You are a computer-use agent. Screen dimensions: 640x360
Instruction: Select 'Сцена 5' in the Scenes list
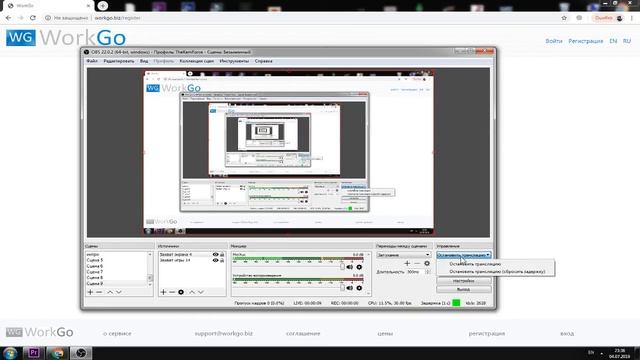click(x=116, y=260)
